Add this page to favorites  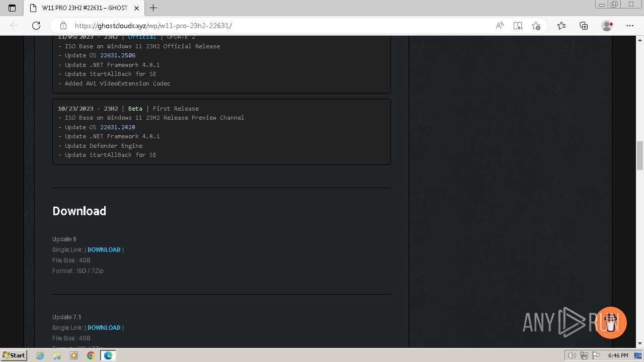click(536, 26)
